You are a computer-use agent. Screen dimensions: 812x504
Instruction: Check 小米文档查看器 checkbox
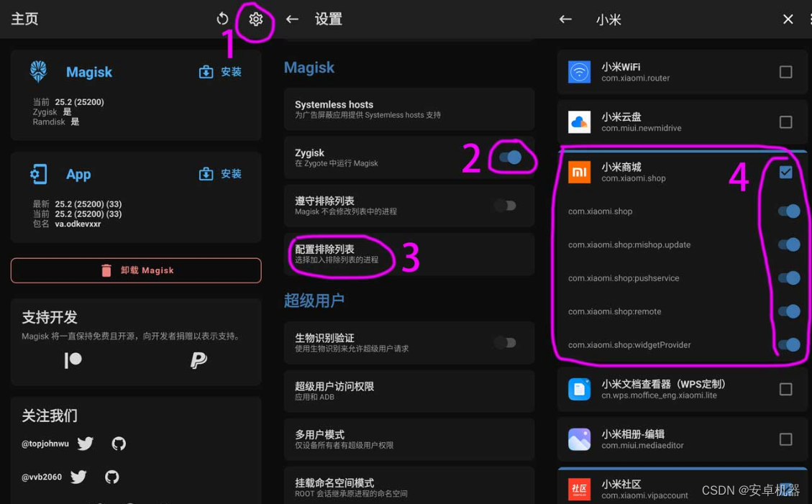[785, 389]
